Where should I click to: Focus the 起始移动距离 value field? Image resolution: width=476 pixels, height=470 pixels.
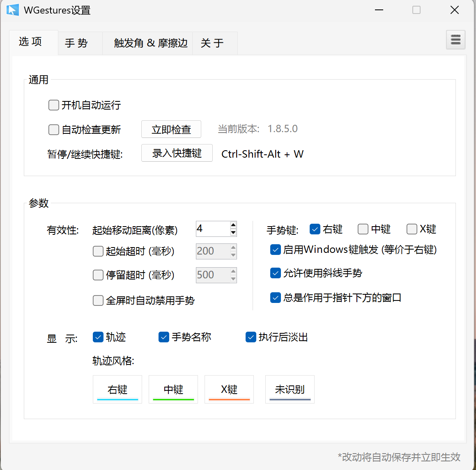[213, 229]
